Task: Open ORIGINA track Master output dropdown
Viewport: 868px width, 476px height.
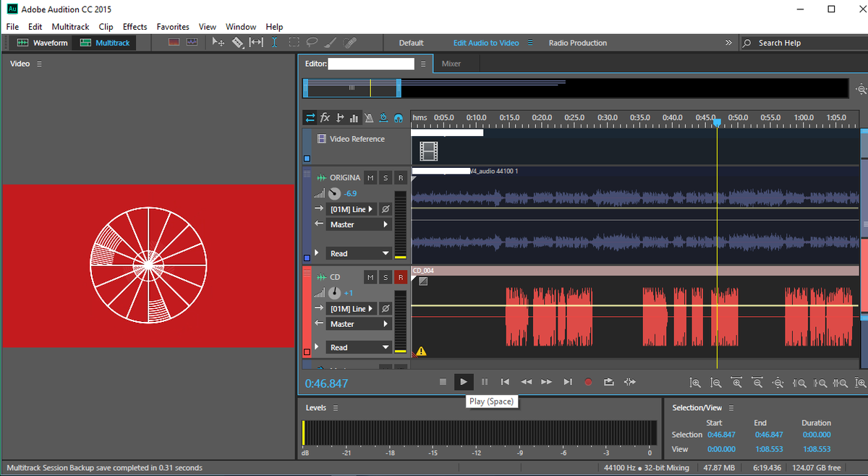Action: click(x=359, y=224)
